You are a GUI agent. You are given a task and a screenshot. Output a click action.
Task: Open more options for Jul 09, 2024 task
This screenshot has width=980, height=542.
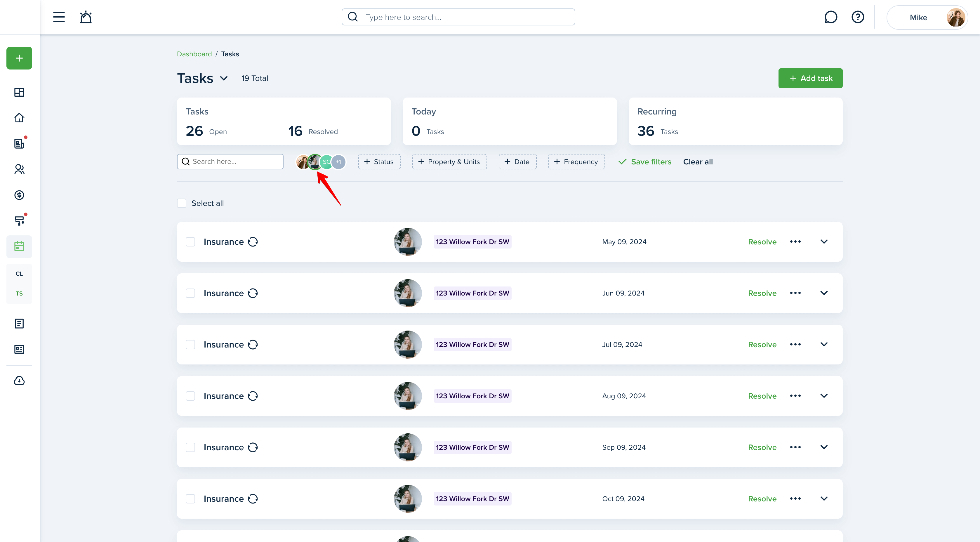pyautogui.click(x=795, y=345)
